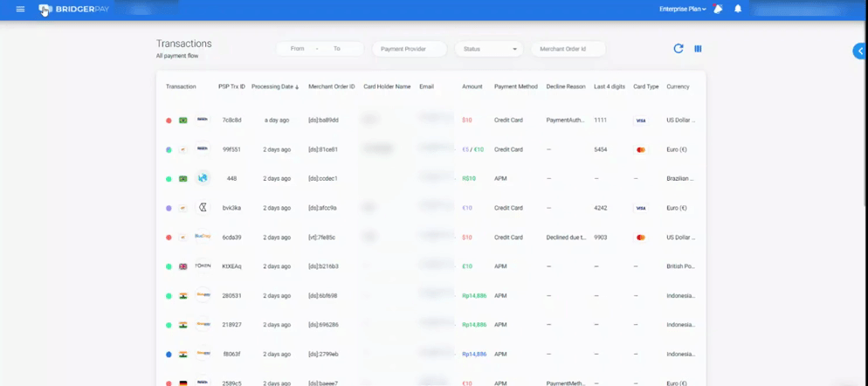
Task: Open the bell with red badge
Action: (718, 9)
